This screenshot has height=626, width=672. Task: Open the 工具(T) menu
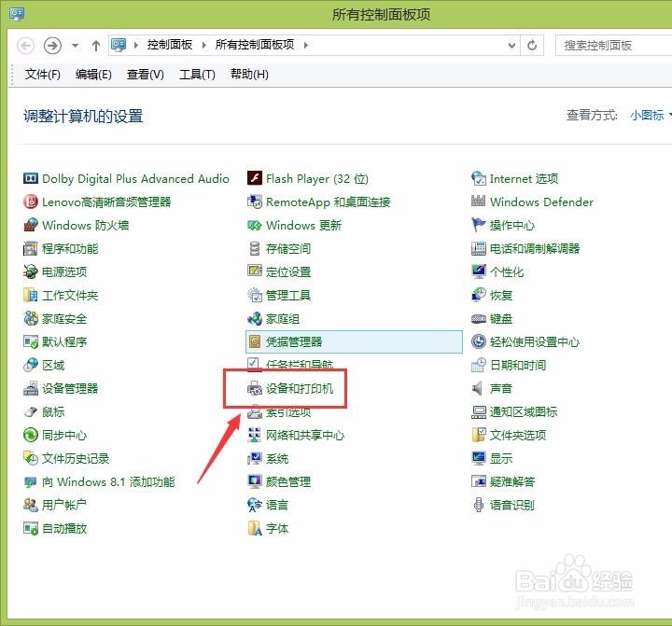(x=197, y=74)
